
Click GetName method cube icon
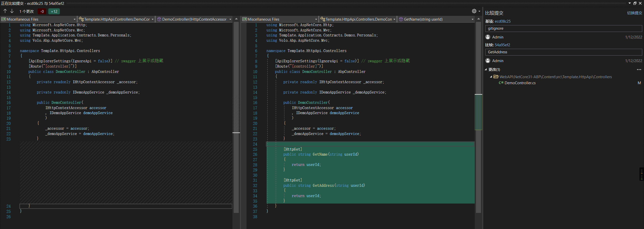[x=401, y=19]
